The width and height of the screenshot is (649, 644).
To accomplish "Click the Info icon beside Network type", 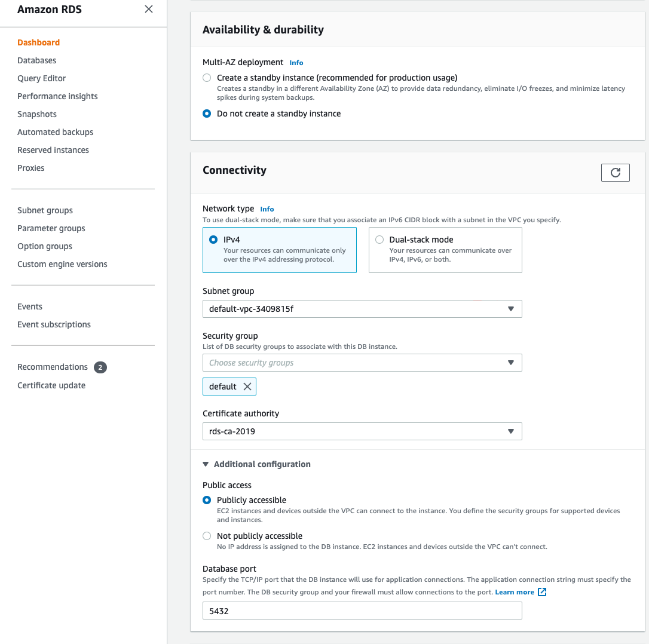I will [267, 208].
